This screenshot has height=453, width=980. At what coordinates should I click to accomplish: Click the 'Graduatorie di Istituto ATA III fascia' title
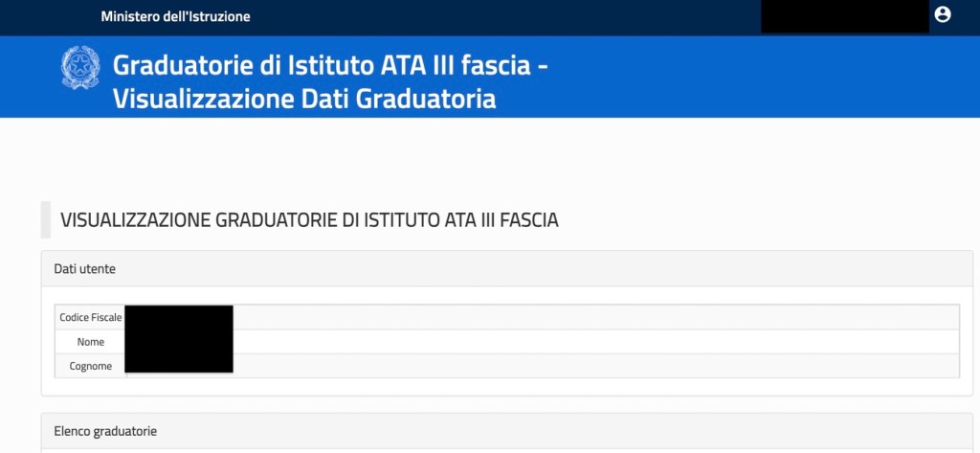330,66
